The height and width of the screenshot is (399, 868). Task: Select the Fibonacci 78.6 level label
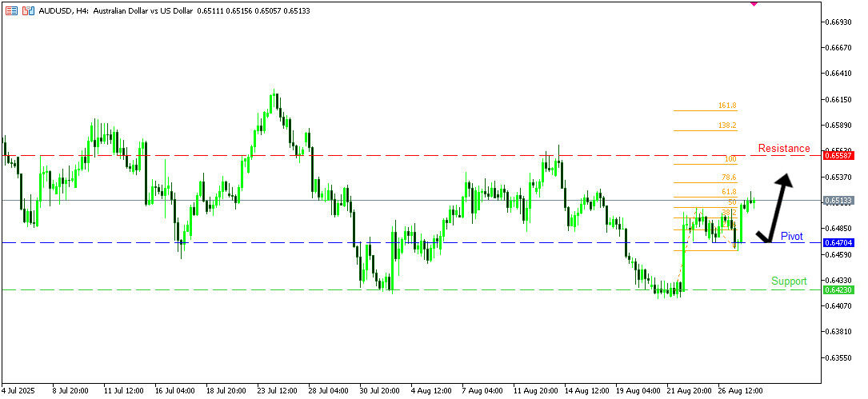728,178
